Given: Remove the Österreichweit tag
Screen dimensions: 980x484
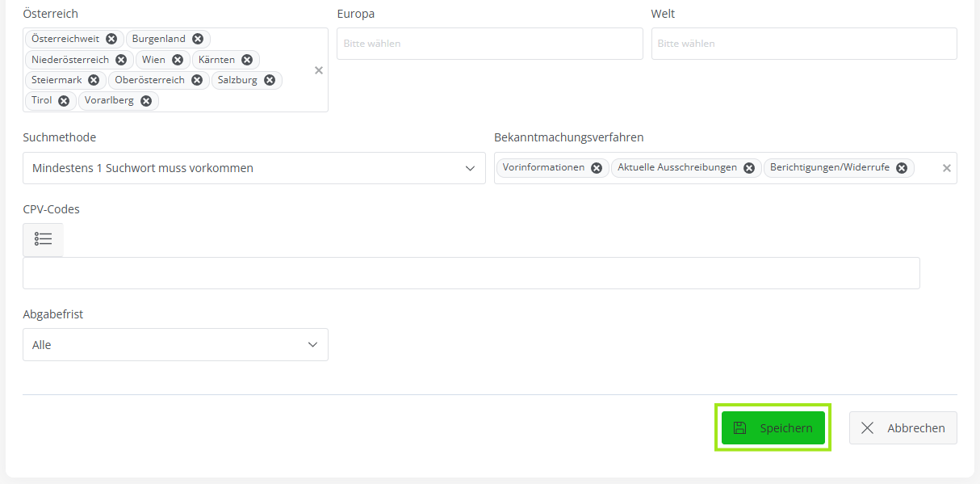Looking at the screenshot, I should [111, 39].
